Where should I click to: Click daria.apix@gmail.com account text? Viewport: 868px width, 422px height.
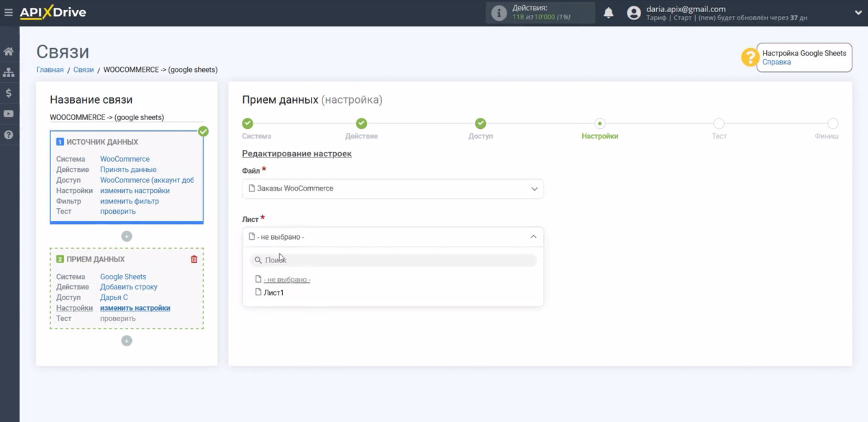[x=686, y=9]
